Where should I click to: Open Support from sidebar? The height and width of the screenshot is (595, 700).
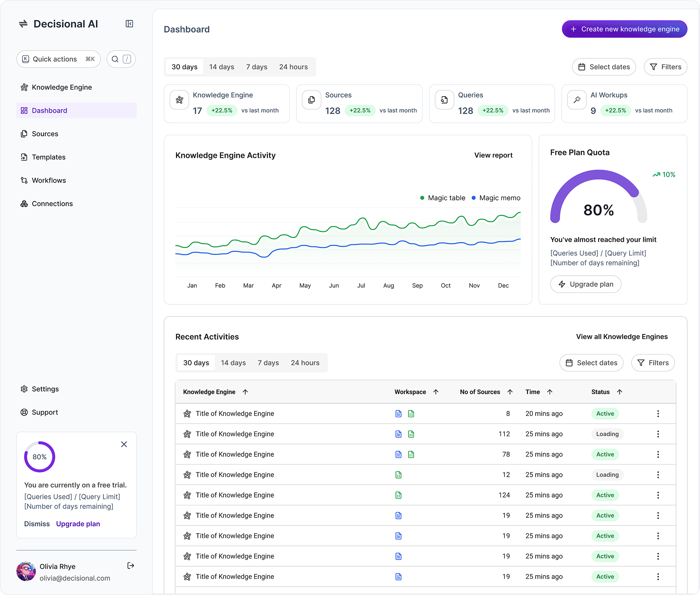(77, 412)
